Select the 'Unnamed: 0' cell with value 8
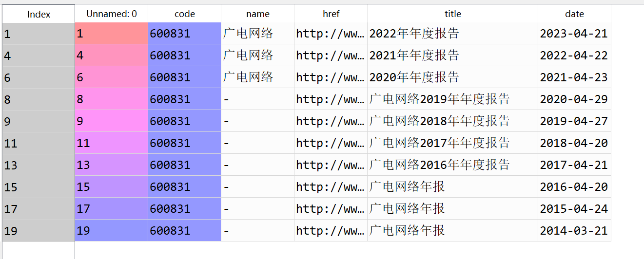Viewport: 644px width, 259px height. click(x=112, y=99)
